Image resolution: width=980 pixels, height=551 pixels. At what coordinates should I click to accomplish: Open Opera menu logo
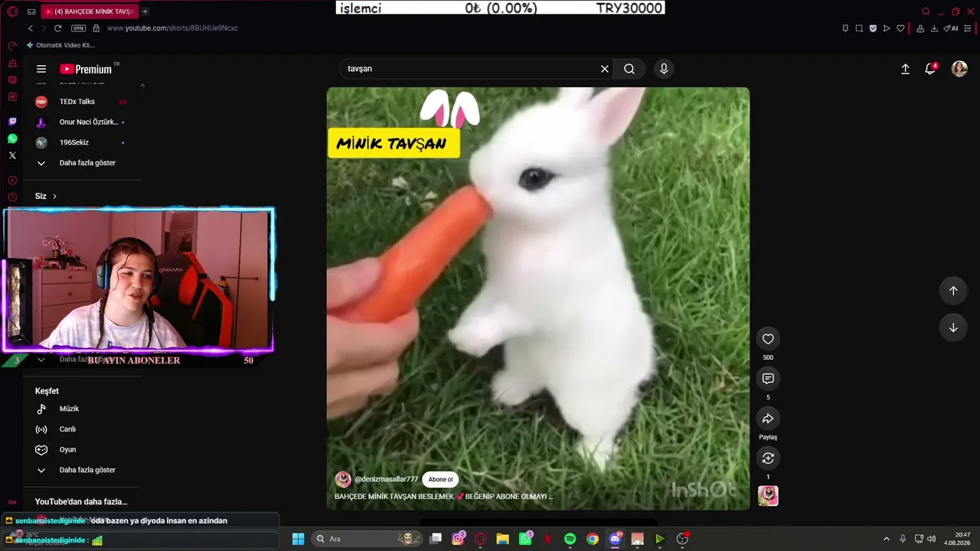coord(12,11)
